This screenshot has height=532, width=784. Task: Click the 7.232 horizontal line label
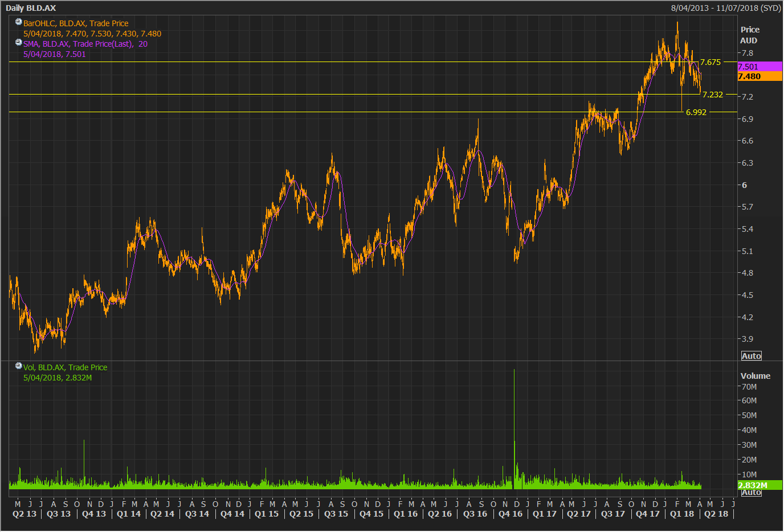click(713, 95)
